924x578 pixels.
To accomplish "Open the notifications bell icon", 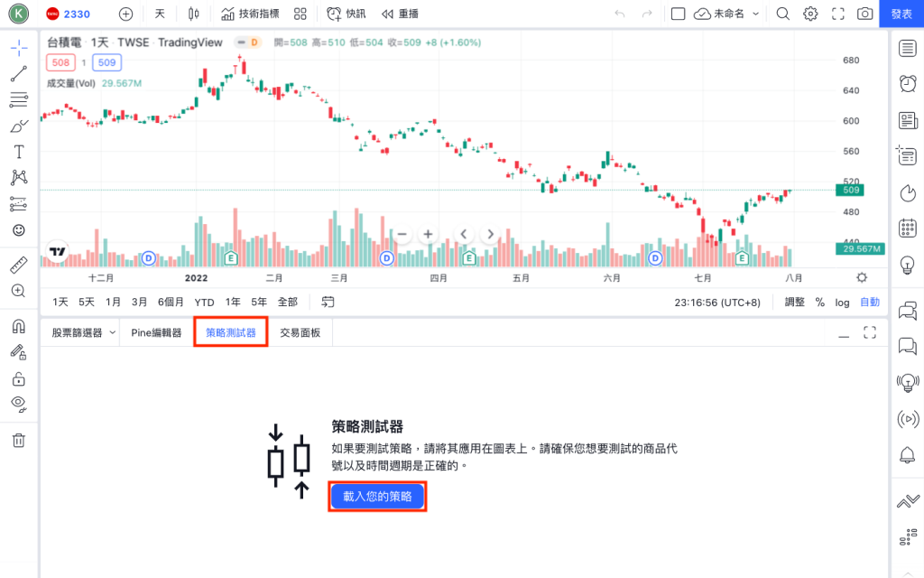I will pyautogui.click(x=908, y=455).
